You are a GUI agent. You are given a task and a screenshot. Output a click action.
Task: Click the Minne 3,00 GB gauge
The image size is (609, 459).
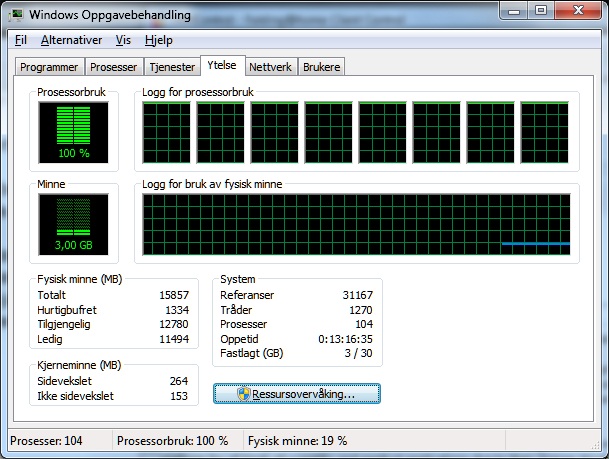(73, 224)
